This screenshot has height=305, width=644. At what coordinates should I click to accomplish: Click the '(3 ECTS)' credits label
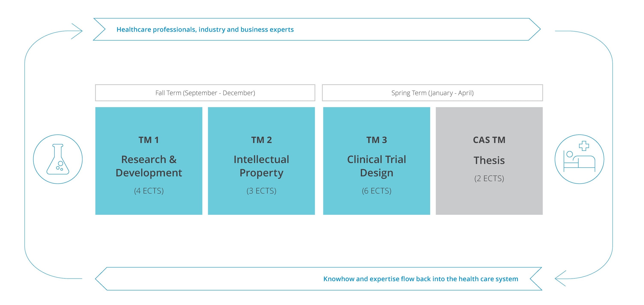pyautogui.click(x=261, y=191)
